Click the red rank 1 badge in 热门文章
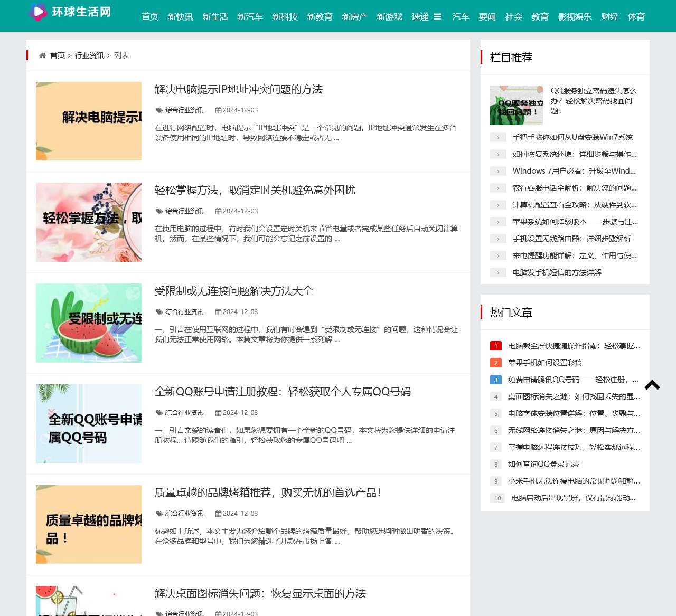676x616 pixels. [x=496, y=346]
